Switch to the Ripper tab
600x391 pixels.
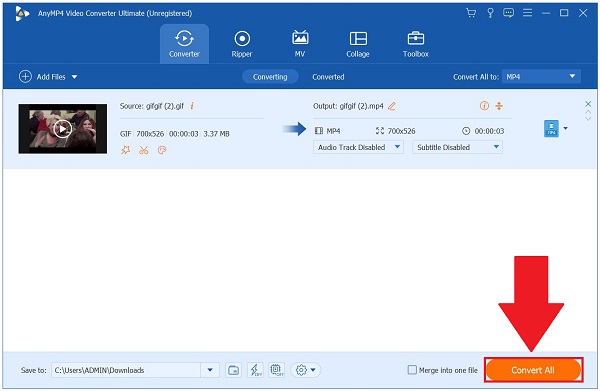242,44
